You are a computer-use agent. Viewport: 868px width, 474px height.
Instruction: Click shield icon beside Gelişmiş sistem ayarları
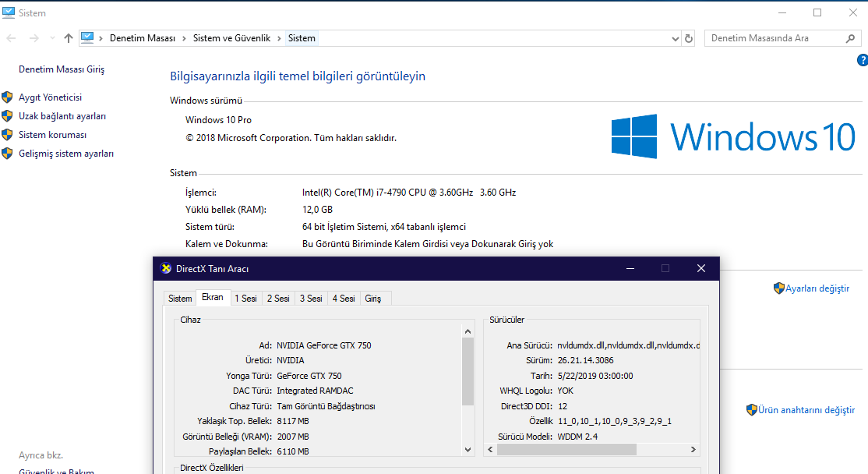pos(7,154)
